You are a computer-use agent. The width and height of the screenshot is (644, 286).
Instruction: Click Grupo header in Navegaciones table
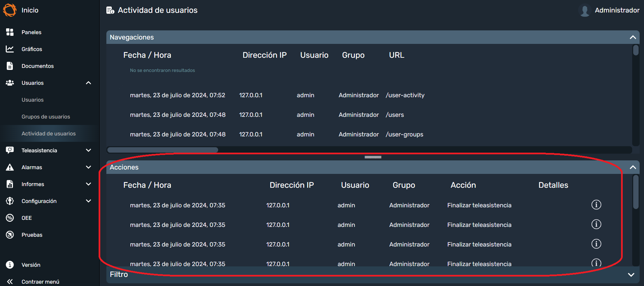353,55
